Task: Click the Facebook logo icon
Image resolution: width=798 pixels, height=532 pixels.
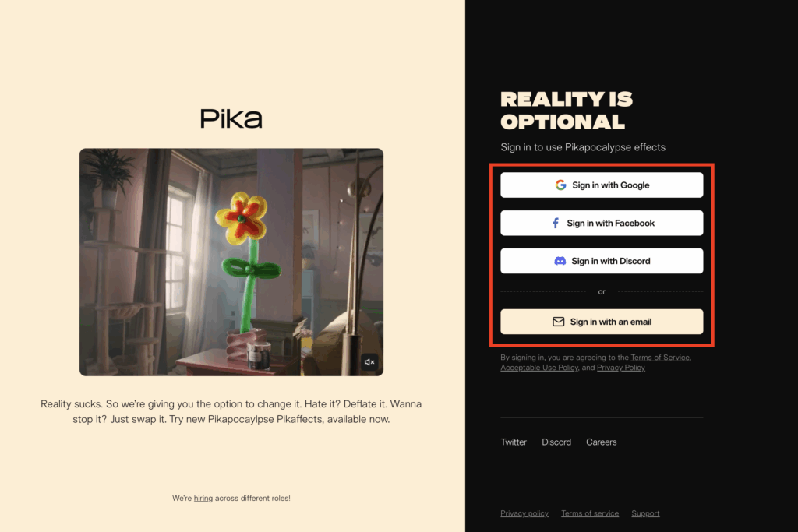Action: (556, 224)
